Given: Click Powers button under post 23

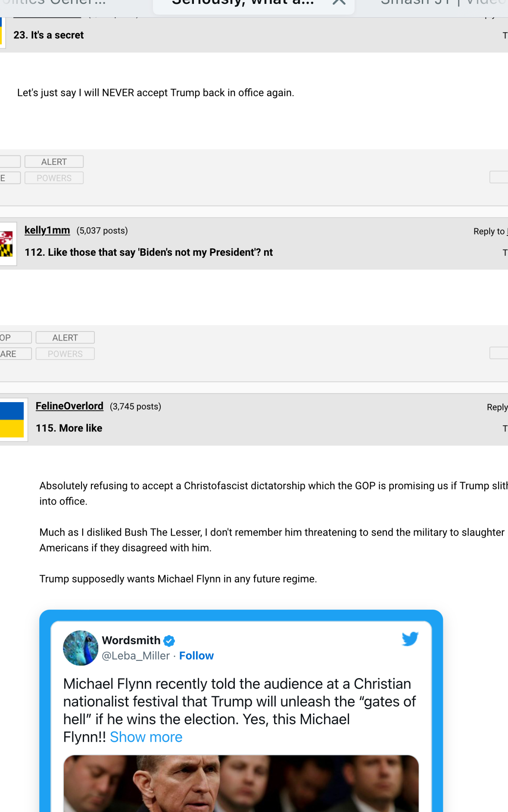Looking at the screenshot, I should (54, 178).
